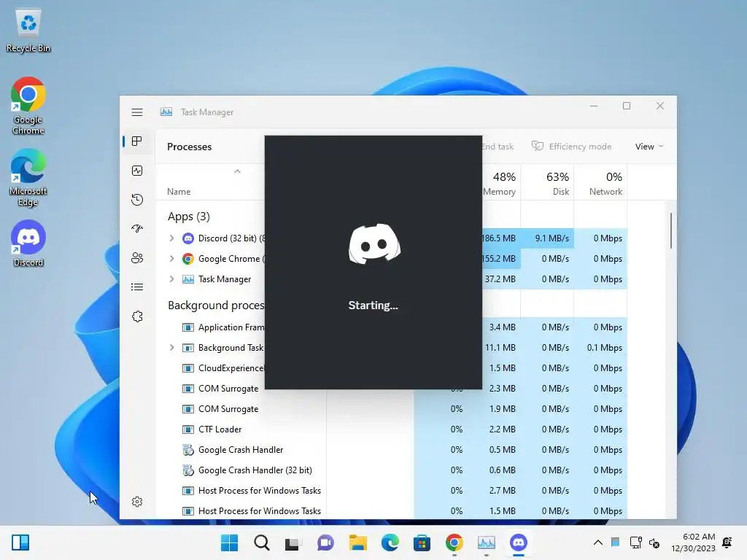Image resolution: width=747 pixels, height=560 pixels.
Task: Select Processes page icon in sidebar
Action: 137,141
